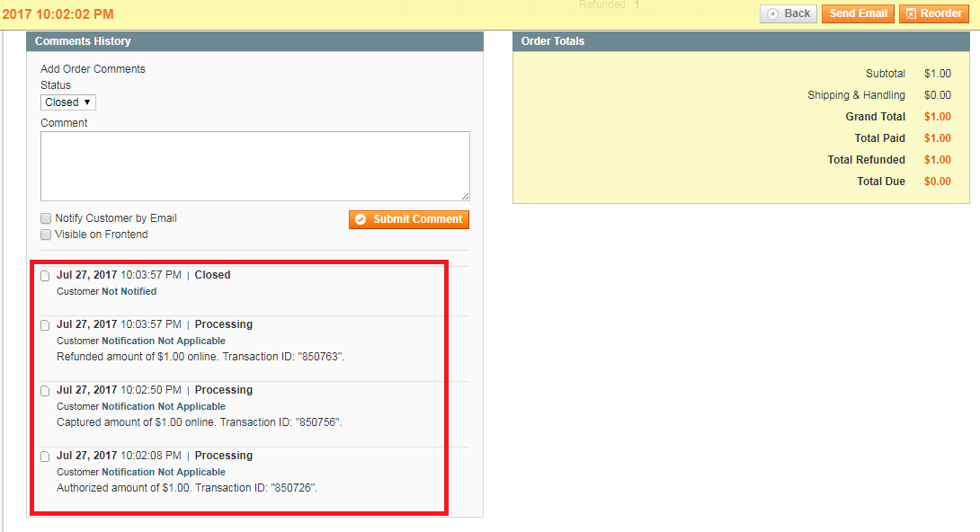This screenshot has width=980, height=532.
Task: Click the Grand Total amount value
Action: [937, 117]
